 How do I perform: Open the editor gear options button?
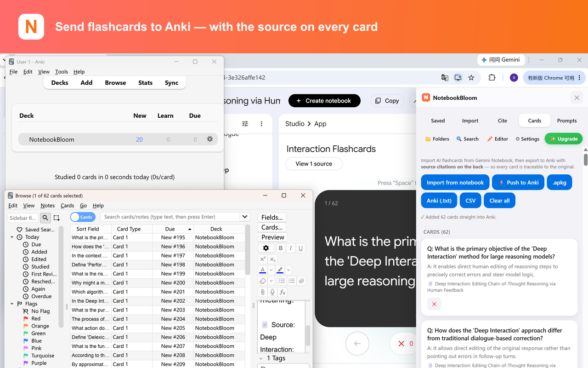point(266,248)
